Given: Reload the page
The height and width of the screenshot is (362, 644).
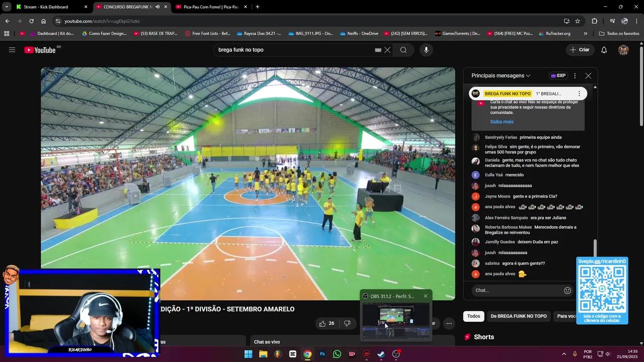Looking at the screenshot, I should tap(31, 21).
